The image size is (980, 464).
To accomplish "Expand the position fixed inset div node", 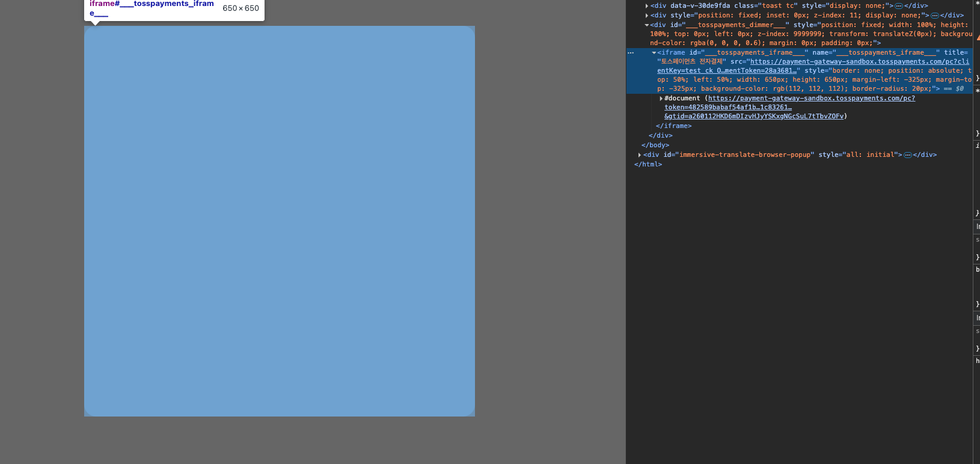I will (647, 16).
